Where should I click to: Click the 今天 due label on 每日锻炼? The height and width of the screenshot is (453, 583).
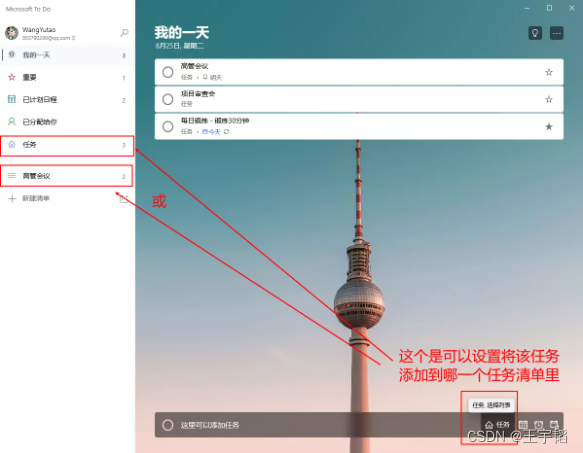(x=211, y=132)
